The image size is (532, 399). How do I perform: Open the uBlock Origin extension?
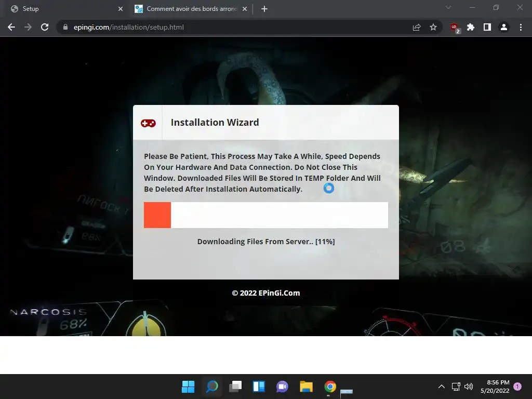[455, 28]
